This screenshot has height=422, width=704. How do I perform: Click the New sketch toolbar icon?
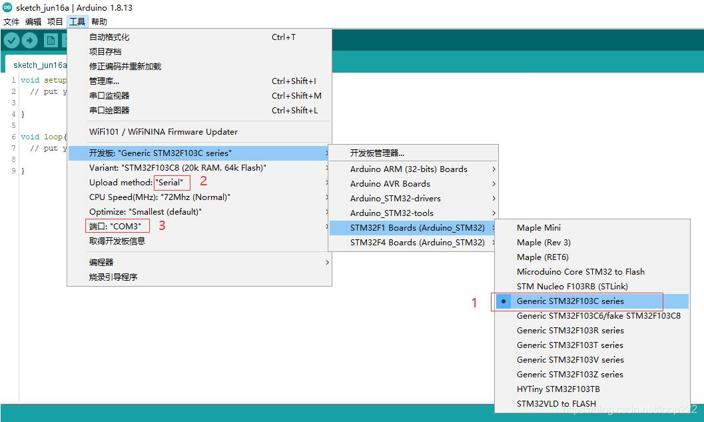click(50, 40)
